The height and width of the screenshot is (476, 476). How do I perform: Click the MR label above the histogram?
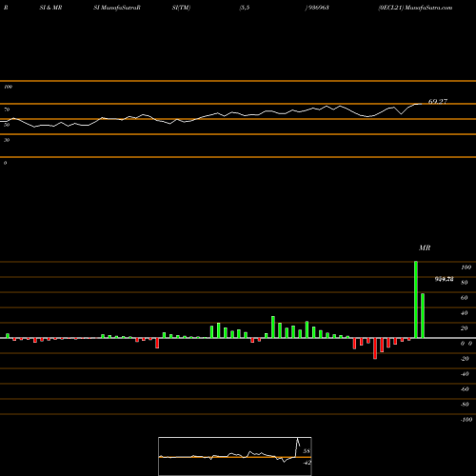point(425,248)
